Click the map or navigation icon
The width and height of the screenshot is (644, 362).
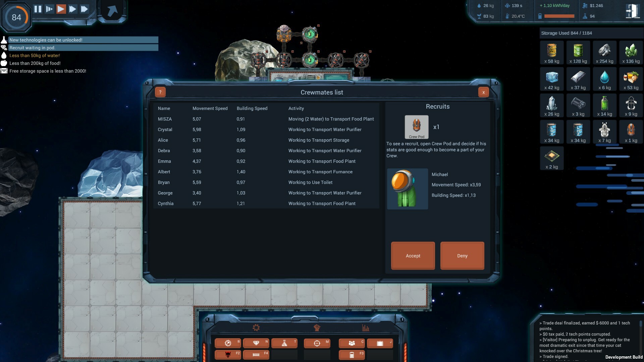pyautogui.click(x=317, y=344)
